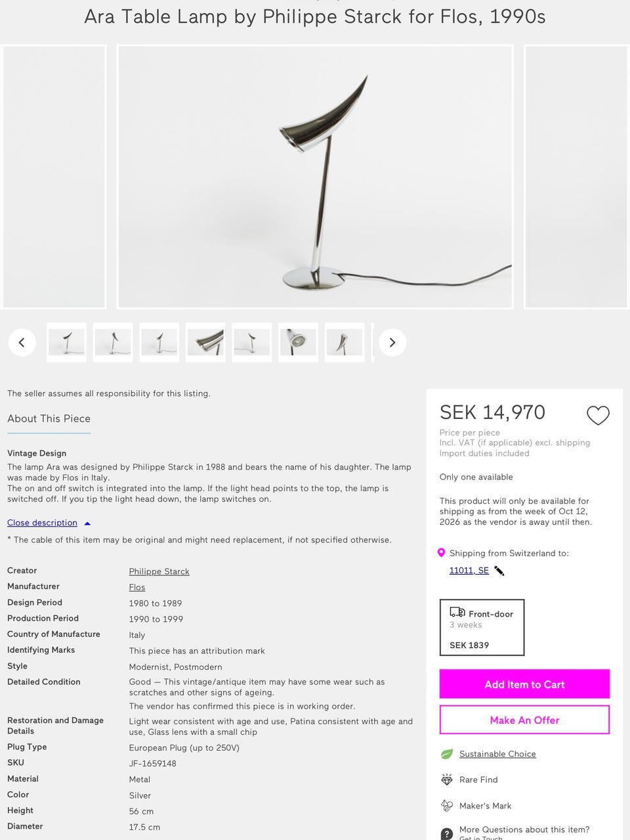This screenshot has height=840, width=630.
Task: Open the Sustainable Choice link
Action: [497, 754]
